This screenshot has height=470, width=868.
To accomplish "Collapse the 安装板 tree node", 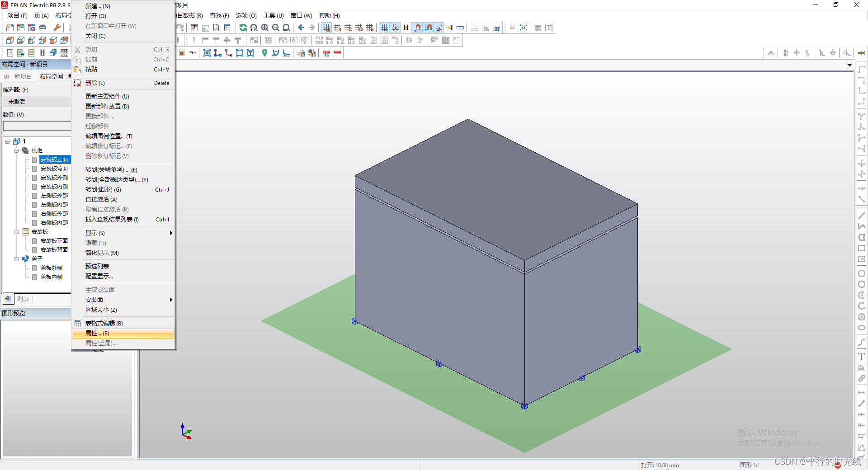I will point(17,232).
